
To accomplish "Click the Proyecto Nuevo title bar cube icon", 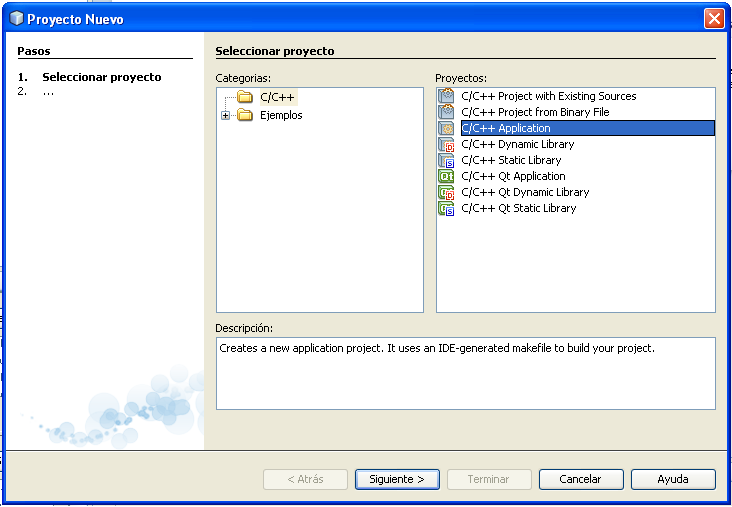I will (16, 19).
